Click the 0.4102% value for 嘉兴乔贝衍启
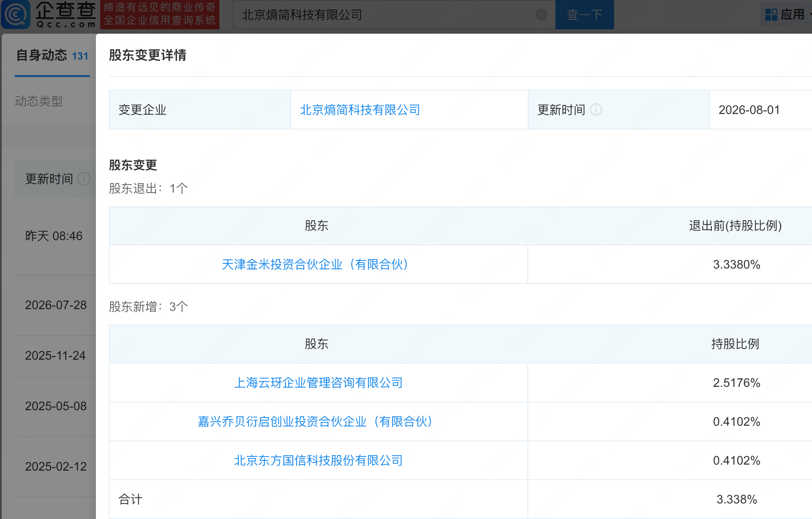 click(x=736, y=421)
